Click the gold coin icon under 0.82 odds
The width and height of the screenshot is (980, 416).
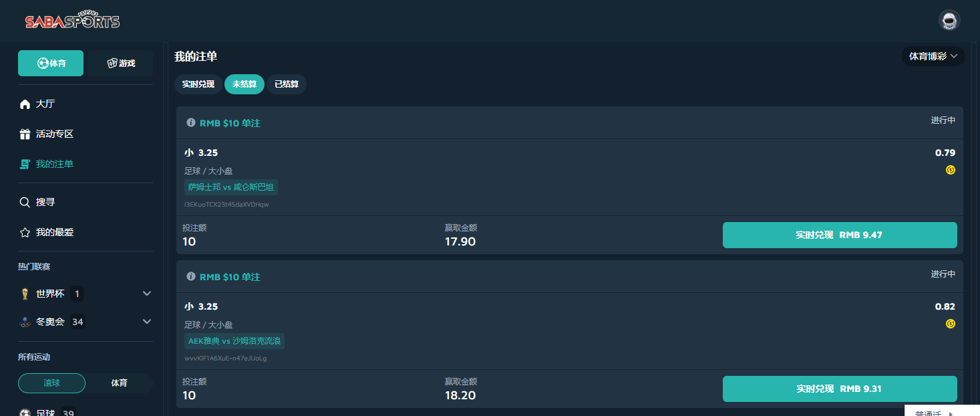tap(950, 324)
